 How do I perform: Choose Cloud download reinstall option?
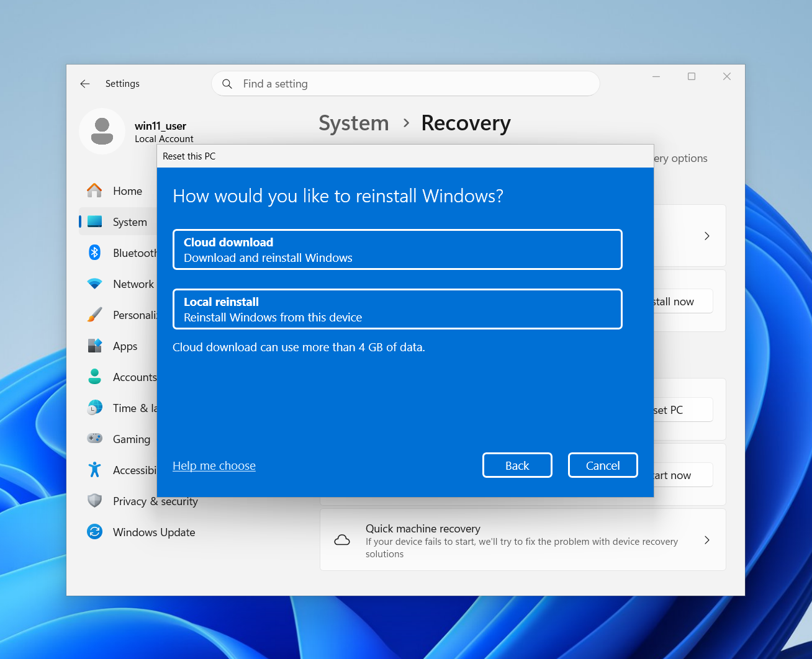point(397,249)
